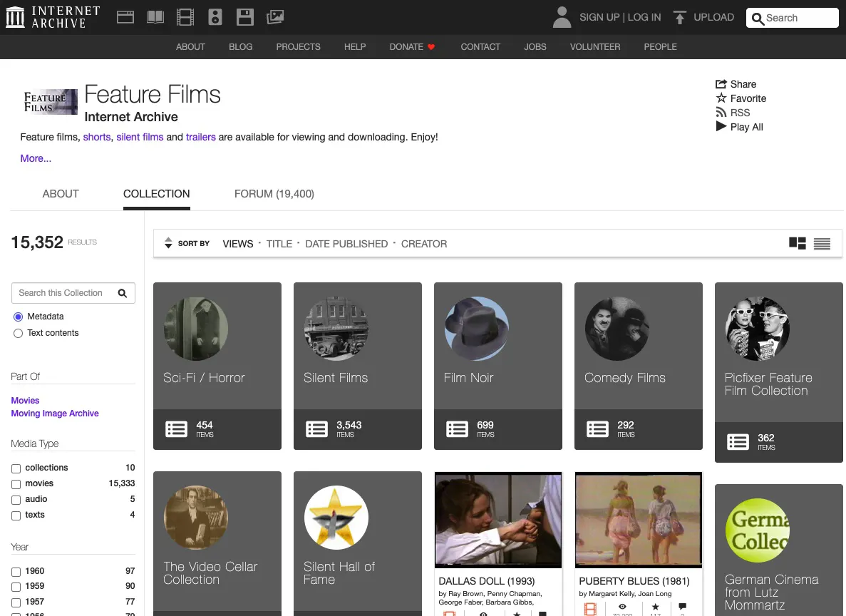Image resolution: width=846 pixels, height=616 pixels.
Task: Click the Search this Collection magnifier icon
Action: click(x=123, y=293)
